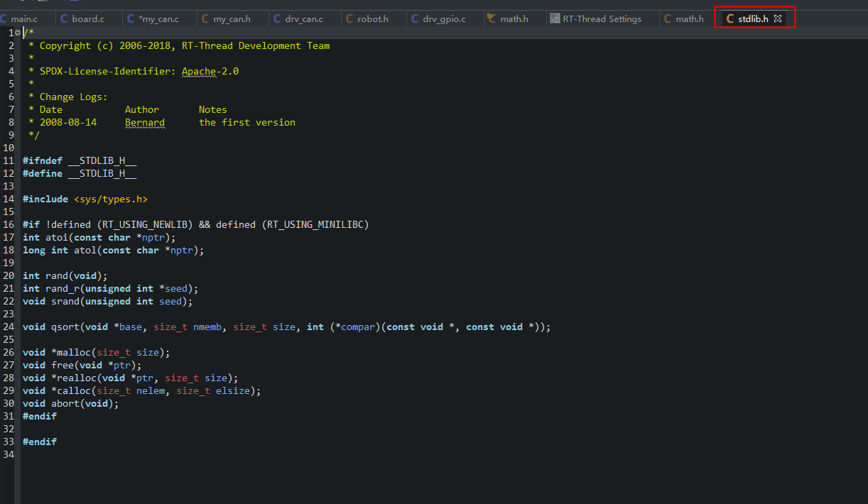Screen dimensions: 868x504
Task: Open the RT-Thread Settings tab
Action: click(x=600, y=18)
